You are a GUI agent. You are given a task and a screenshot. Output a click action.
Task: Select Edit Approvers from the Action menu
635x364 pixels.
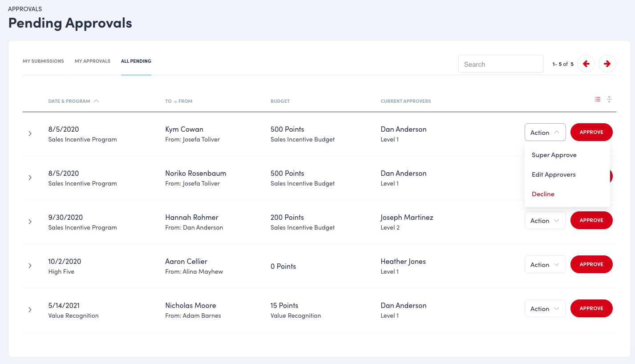[554, 174]
